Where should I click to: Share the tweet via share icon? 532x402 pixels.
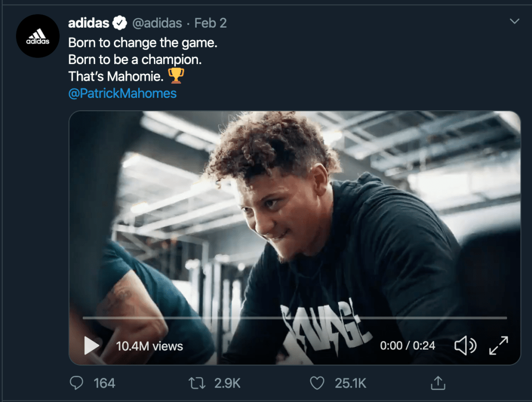pos(438,383)
